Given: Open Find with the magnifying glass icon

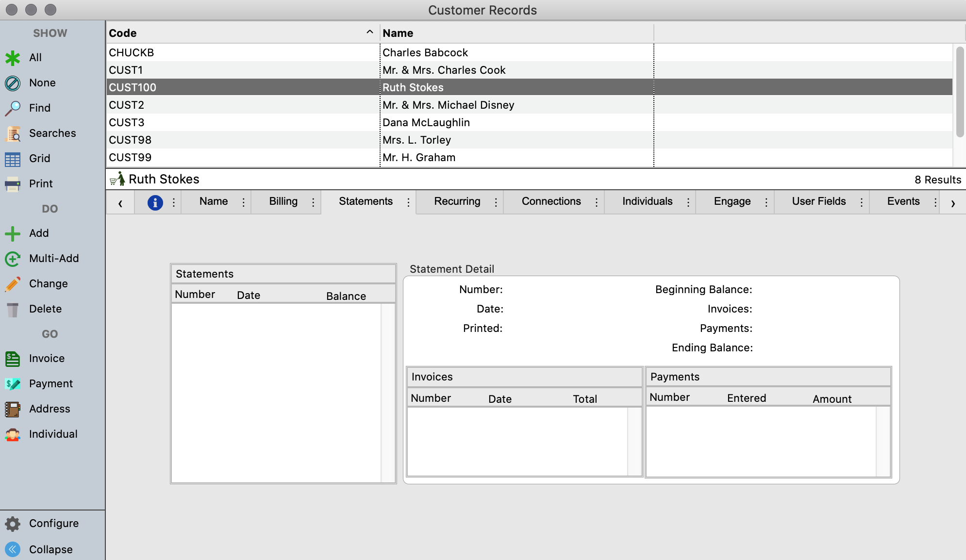Looking at the screenshot, I should pyautogui.click(x=13, y=108).
